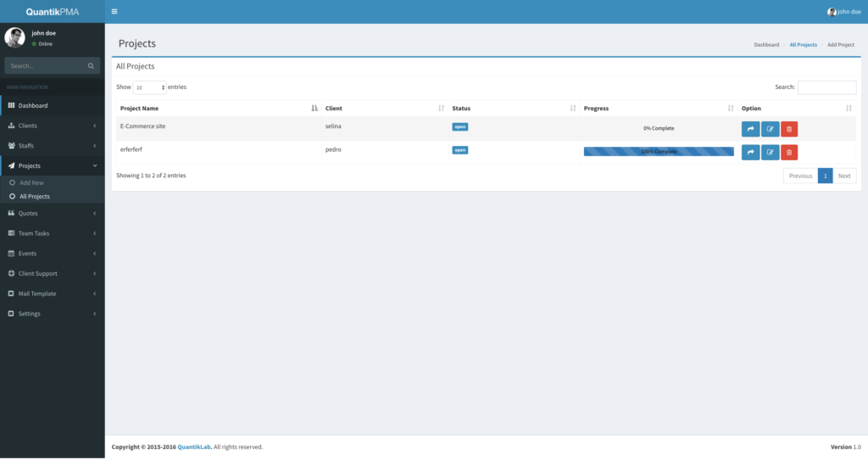Click the Quotes quotation mark icon

[11, 214]
